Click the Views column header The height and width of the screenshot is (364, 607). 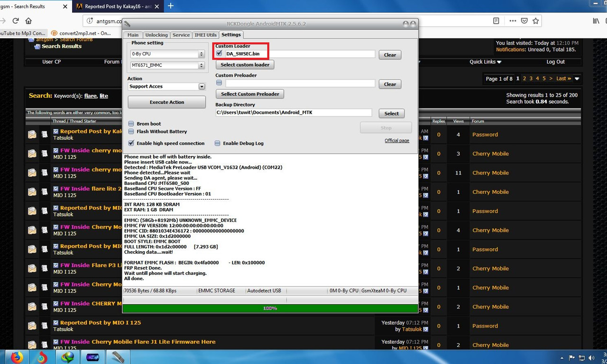[458, 121]
